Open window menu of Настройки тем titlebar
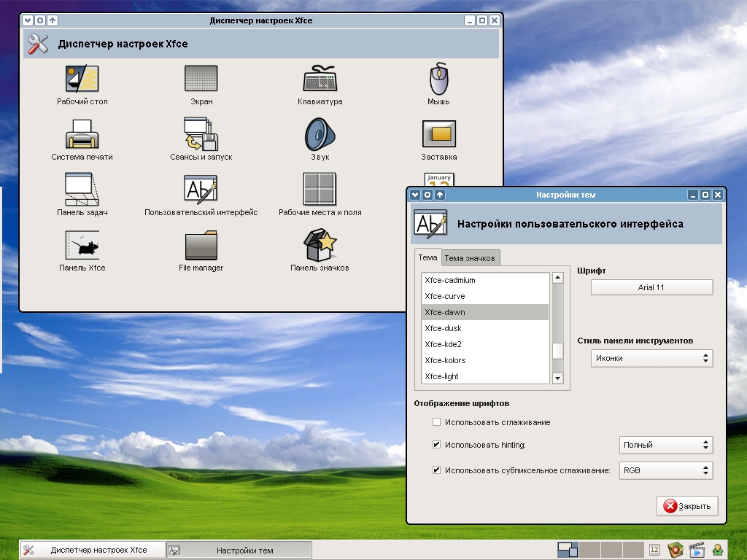747x560 pixels. (x=415, y=194)
